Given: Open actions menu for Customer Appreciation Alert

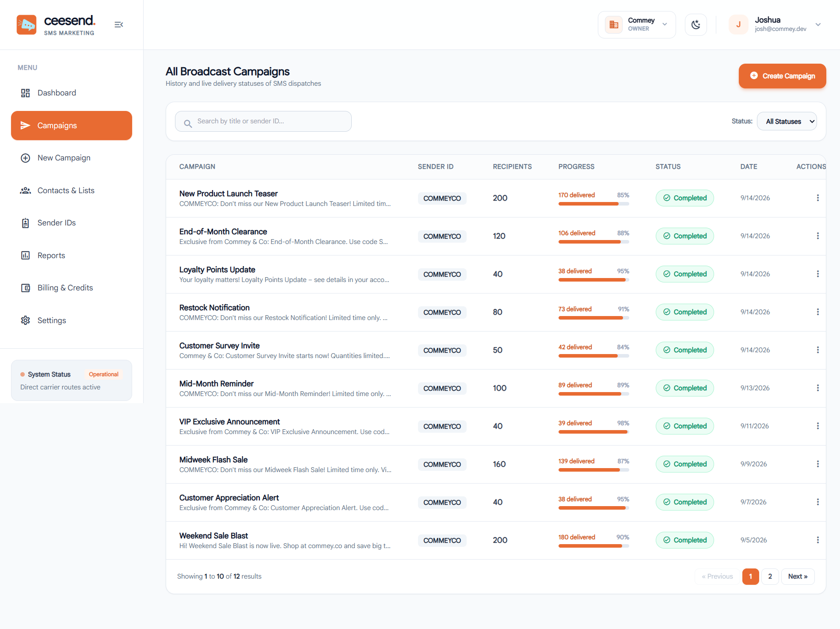Looking at the screenshot, I should (818, 502).
